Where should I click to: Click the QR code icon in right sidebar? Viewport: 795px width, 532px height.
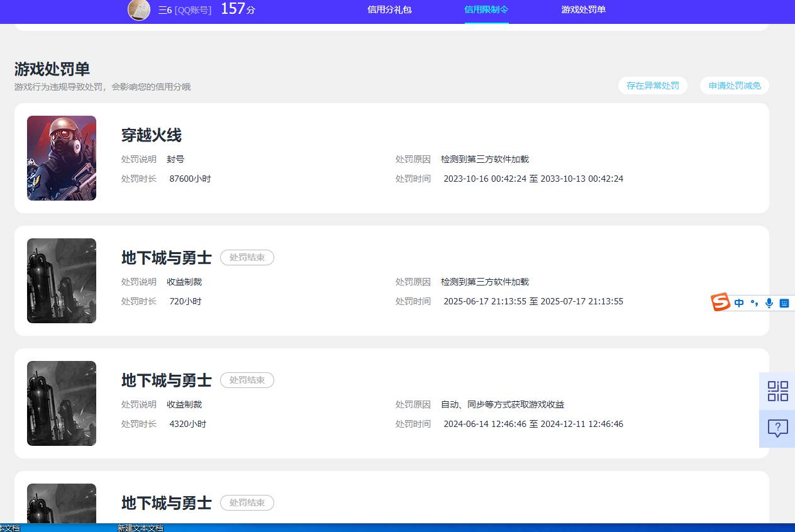pyautogui.click(x=777, y=391)
